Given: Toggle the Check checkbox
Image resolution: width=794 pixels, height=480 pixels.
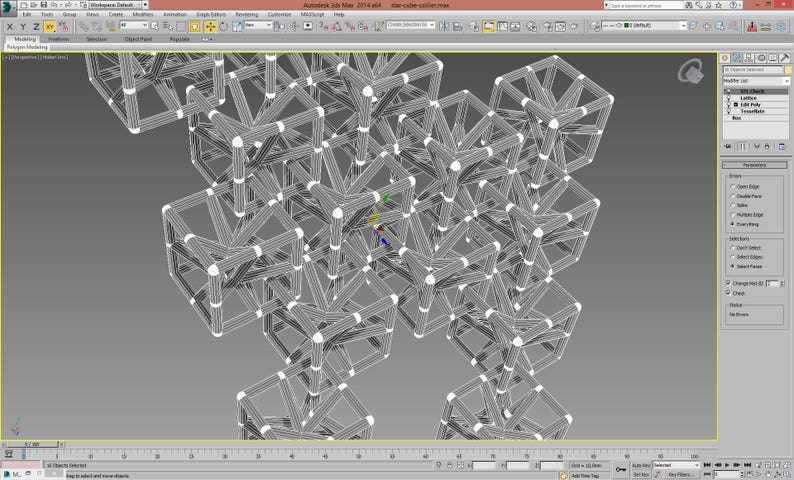Looking at the screenshot, I should tap(728, 293).
